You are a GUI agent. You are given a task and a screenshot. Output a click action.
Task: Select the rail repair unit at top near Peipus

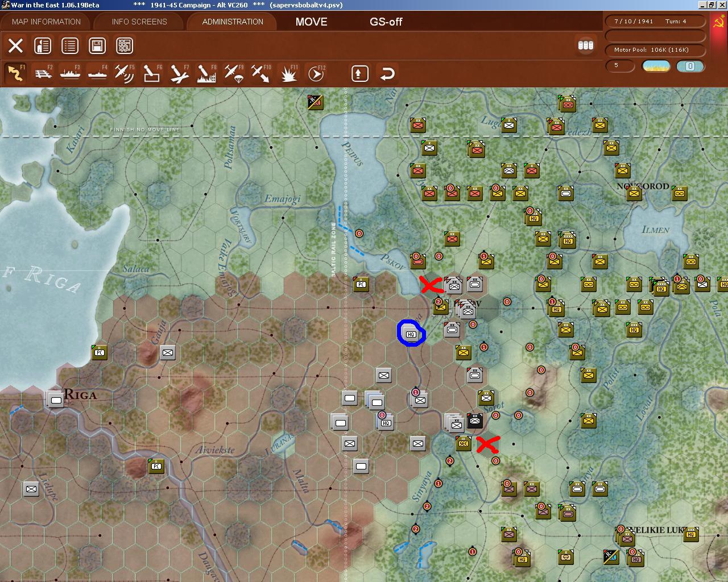point(315,102)
